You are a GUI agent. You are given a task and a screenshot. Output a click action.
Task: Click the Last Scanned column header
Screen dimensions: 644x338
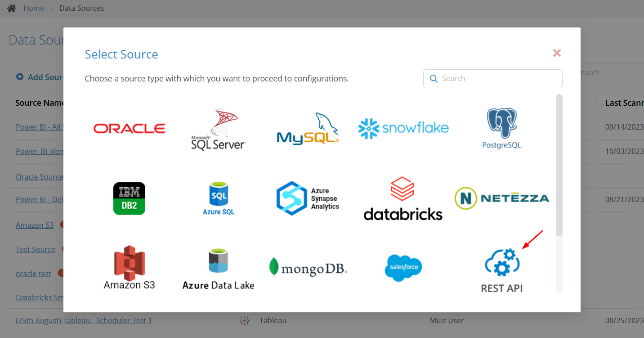pos(624,103)
